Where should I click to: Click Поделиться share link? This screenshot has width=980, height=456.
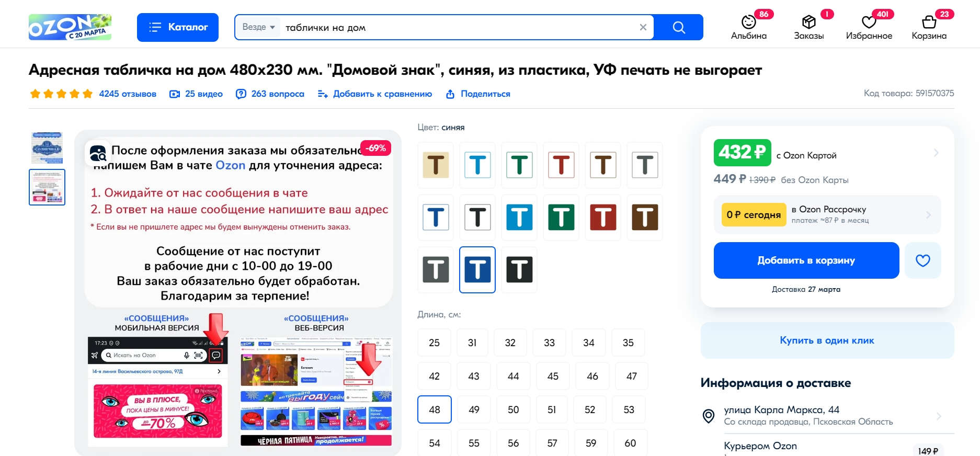[478, 94]
